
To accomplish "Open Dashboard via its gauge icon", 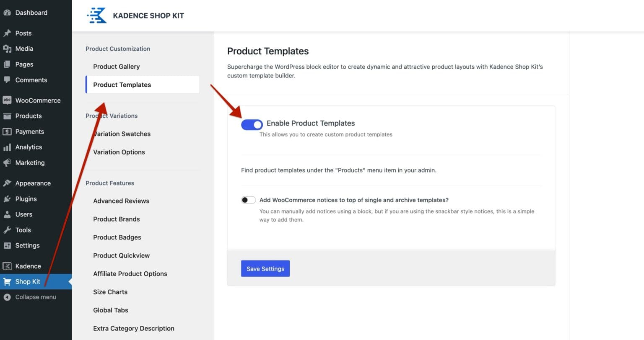I will pos(7,13).
